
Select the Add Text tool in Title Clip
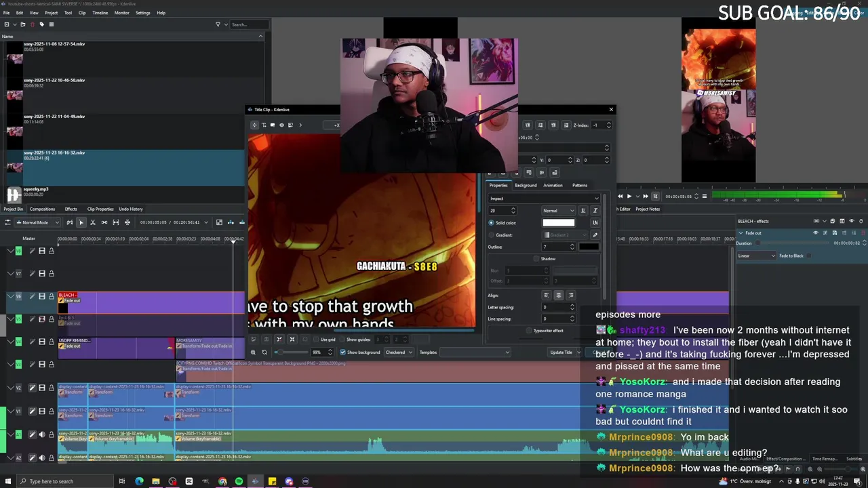point(264,125)
